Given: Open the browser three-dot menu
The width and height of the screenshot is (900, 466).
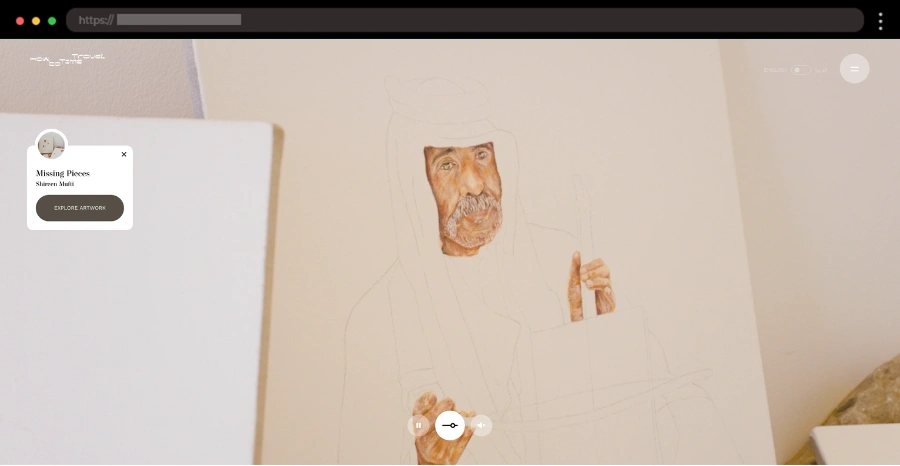Looking at the screenshot, I should click(880, 21).
